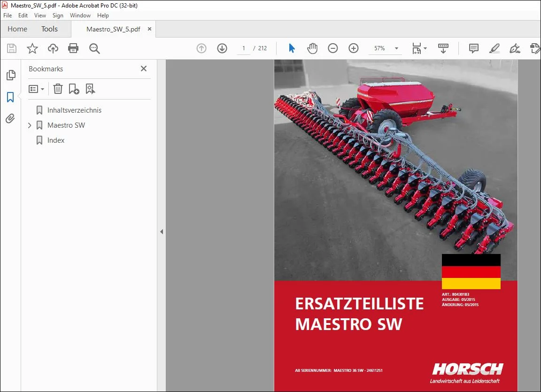Click the current page number field
This screenshot has width=541, height=392.
click(244, 48)
